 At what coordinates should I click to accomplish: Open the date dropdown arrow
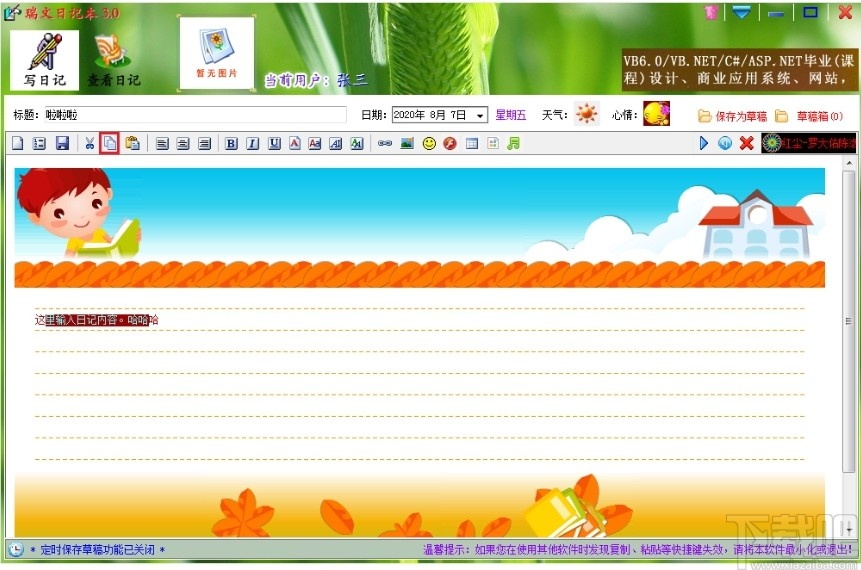(x=480, y=115)
